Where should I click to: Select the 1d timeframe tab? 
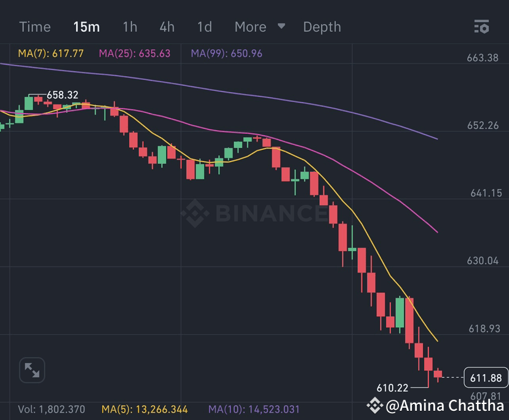(204, 26)
